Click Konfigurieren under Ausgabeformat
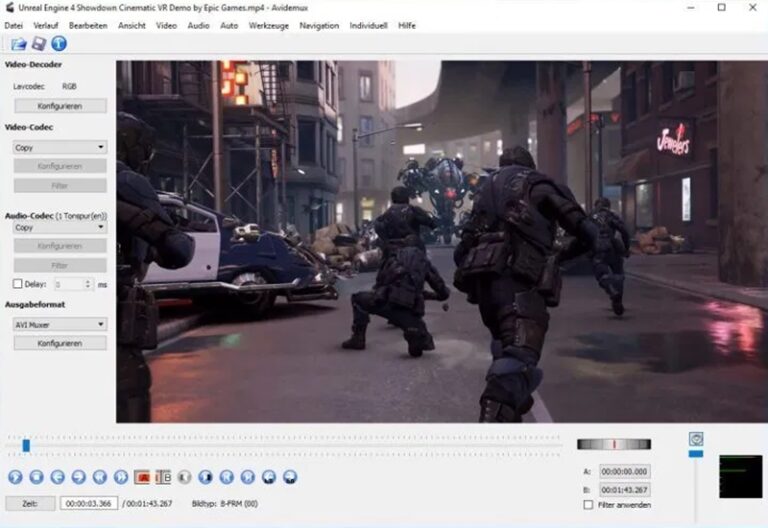Viewport: 768px width, 528px height. (x=59, y=343)
